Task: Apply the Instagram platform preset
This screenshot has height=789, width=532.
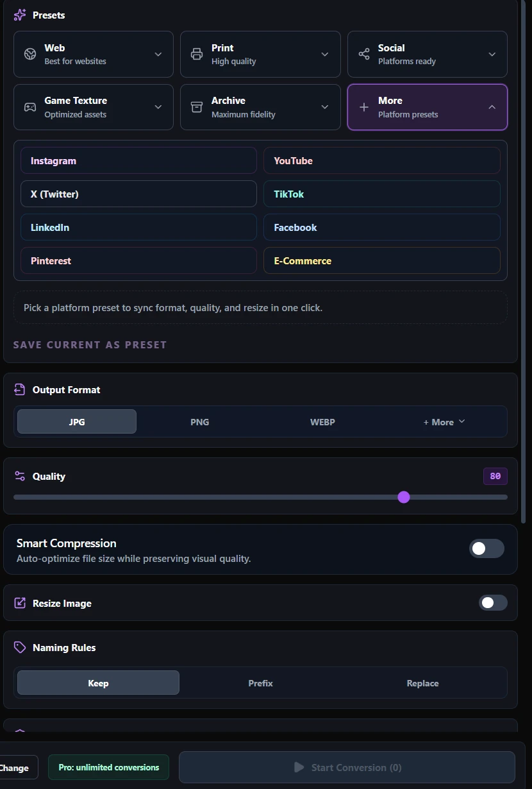Action: pyautogui.click(x=138, y=160)
